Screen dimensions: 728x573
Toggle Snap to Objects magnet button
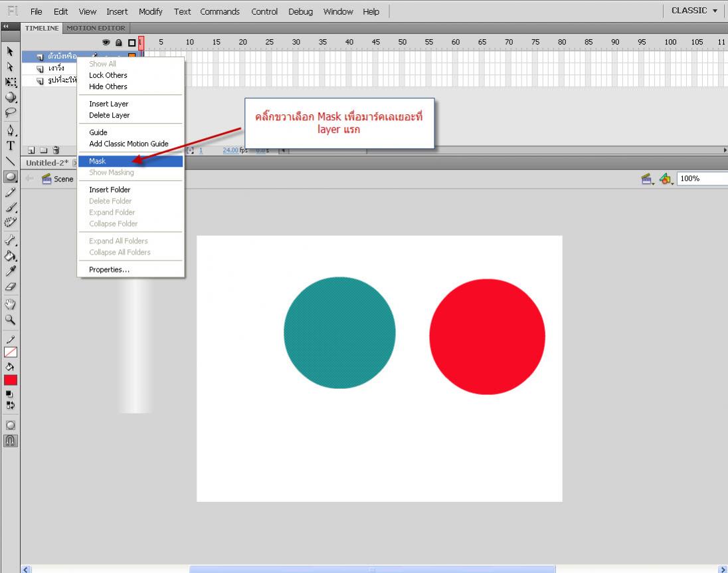click(10, 441)
